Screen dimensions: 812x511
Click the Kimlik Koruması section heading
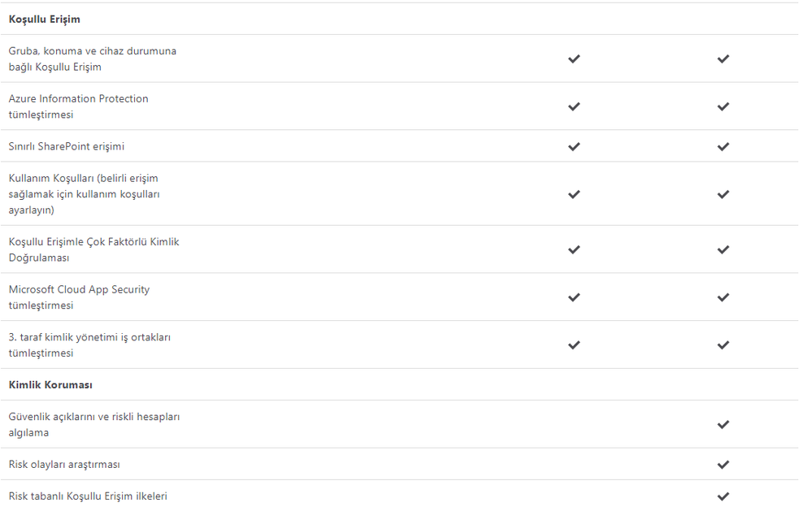50,385
